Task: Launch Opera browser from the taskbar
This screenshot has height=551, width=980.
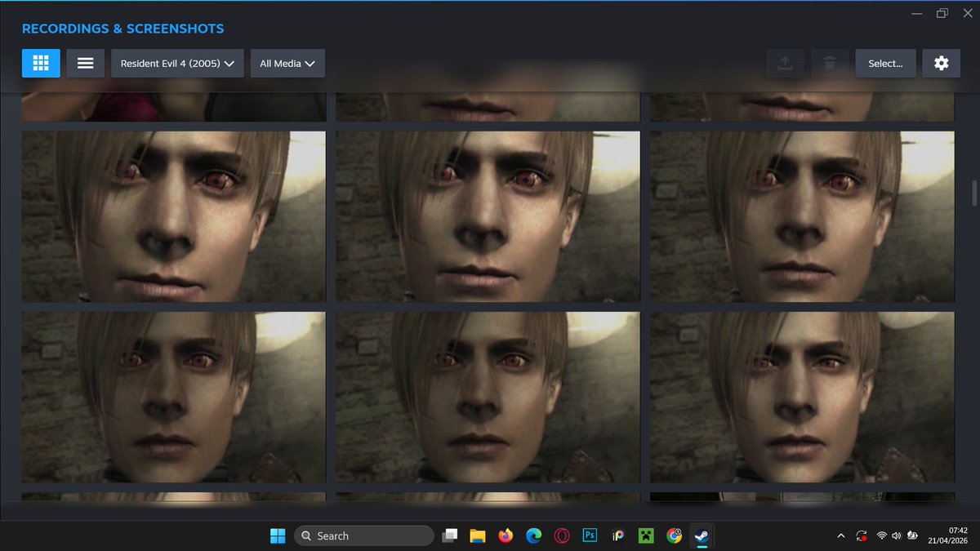Action: click(561, 535)
